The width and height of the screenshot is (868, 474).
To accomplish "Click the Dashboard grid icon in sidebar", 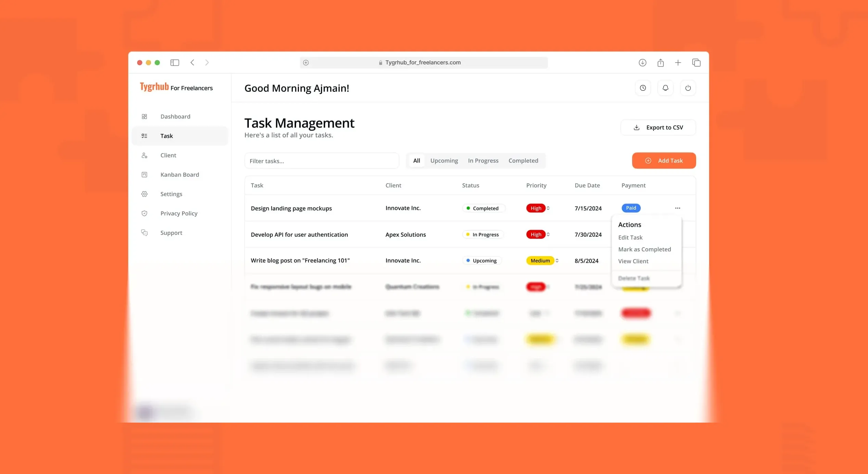I will 144,116.
